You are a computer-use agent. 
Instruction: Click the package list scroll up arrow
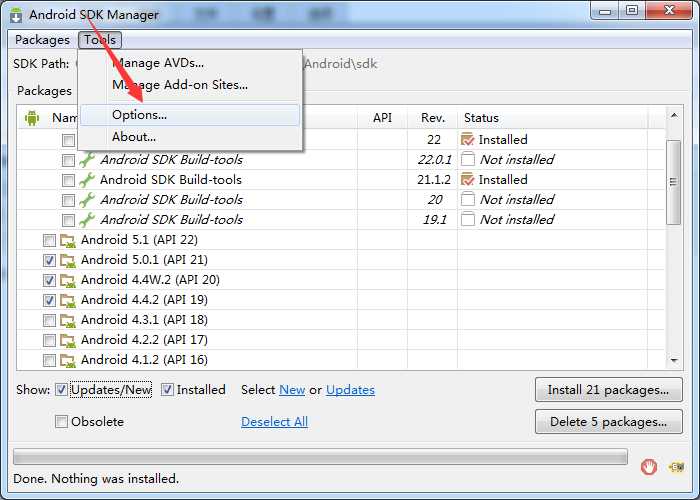(674, 116)
